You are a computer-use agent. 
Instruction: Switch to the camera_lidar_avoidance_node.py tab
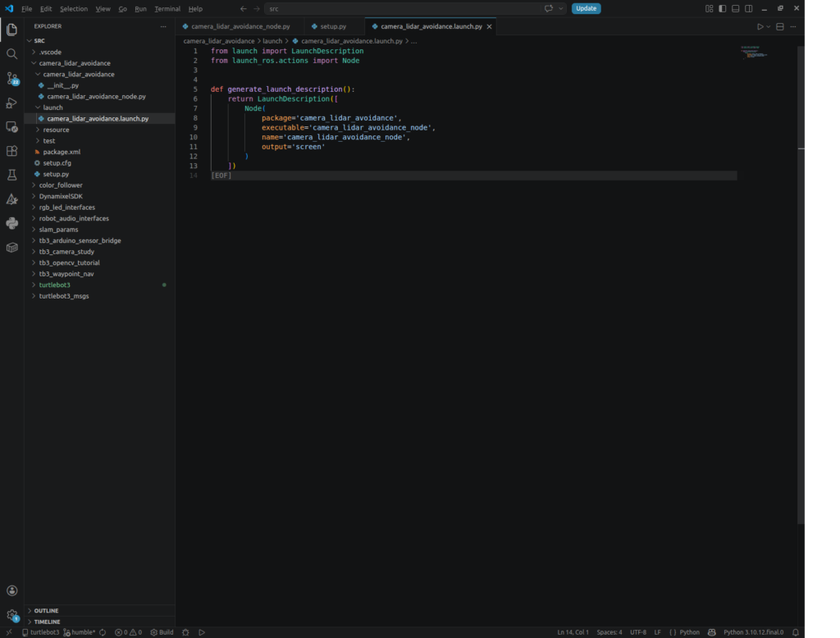tap(240, 26)
